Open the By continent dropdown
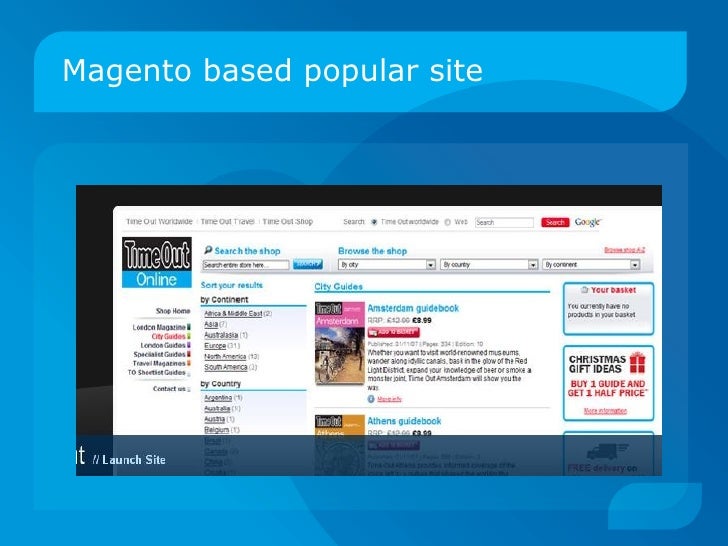The width and height of the screenshot is (728, 546). (591, 265)
